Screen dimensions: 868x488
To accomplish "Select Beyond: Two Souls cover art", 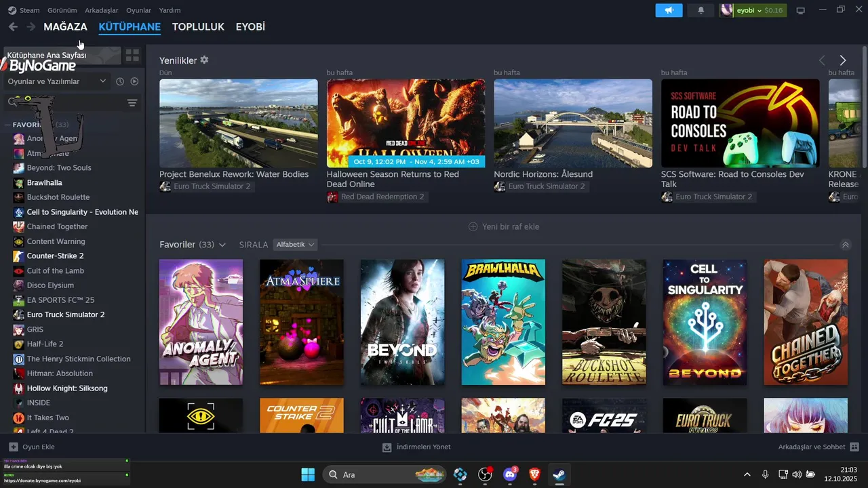I will 402,322.
